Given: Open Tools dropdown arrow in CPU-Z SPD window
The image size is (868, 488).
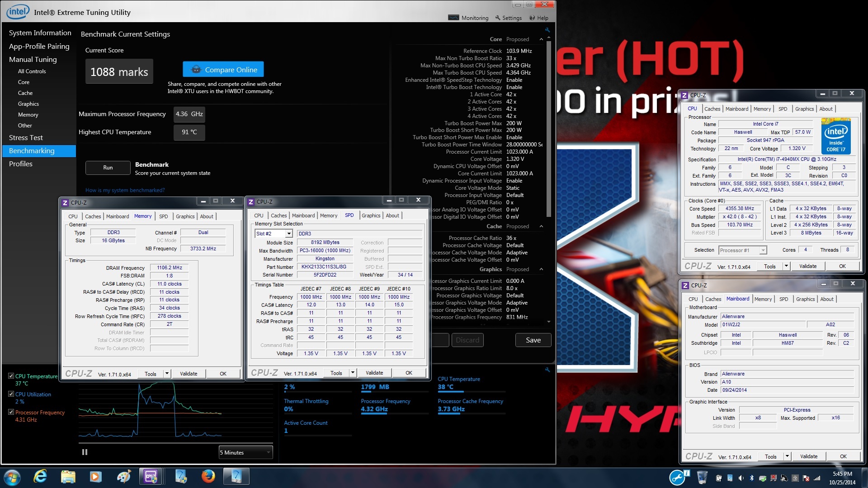Looking at the screenshot, I should pos(353,373).
